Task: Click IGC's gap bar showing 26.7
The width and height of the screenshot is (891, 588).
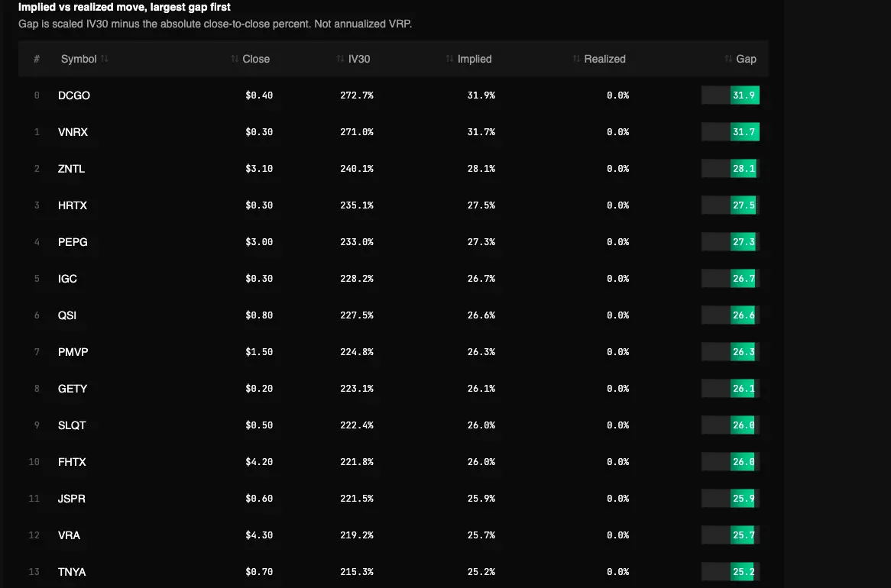Action: [731, 279]
